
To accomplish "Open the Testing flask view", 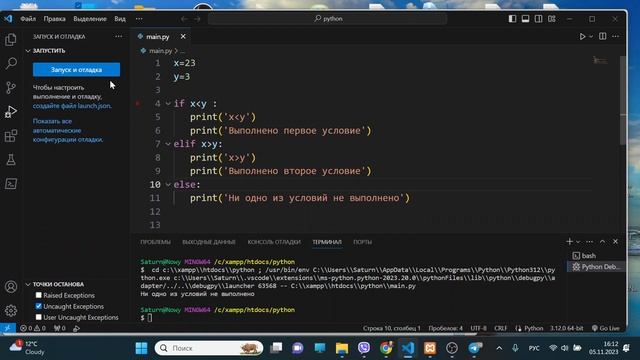I will [11, 160].
